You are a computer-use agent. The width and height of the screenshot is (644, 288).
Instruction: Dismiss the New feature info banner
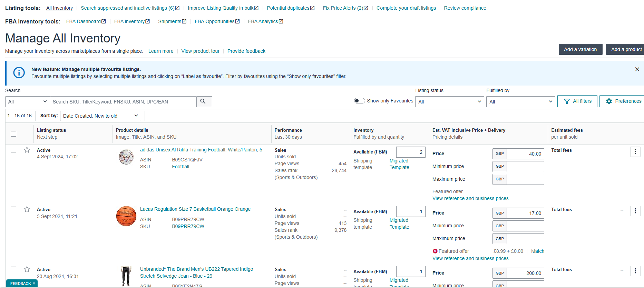[637, 69]
